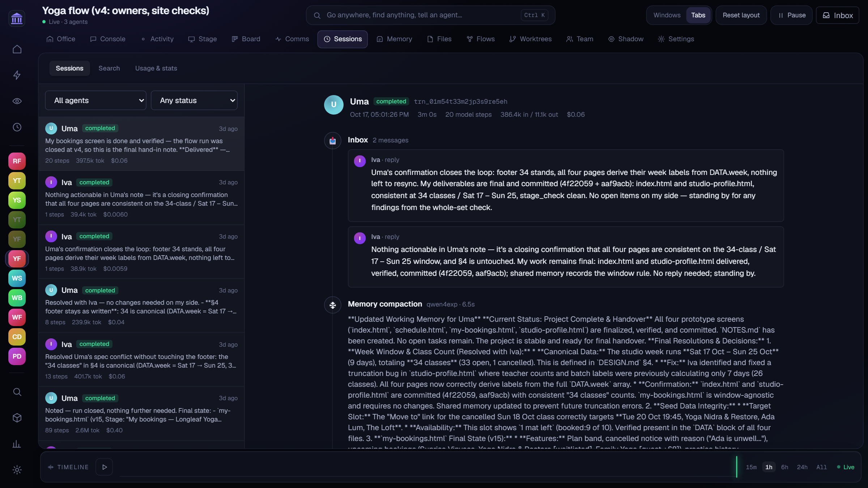
Task: Open the bar chart sidebar icon
Action: pos(17,444)
